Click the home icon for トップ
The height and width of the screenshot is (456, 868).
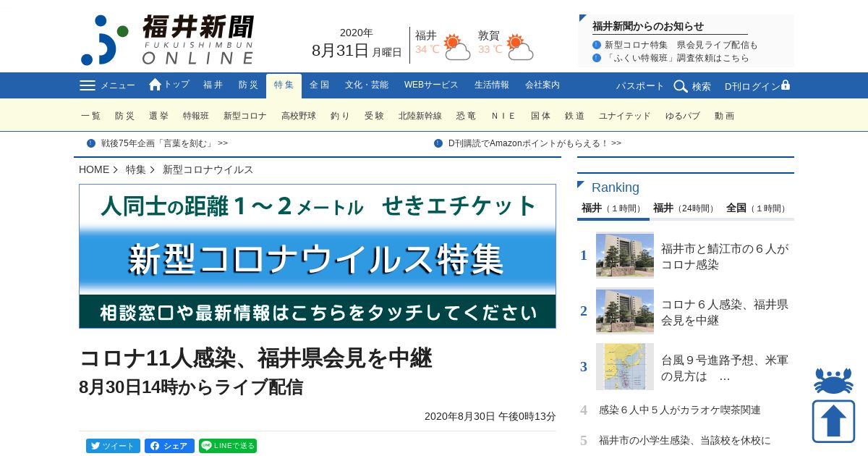(x=155, y=85)
